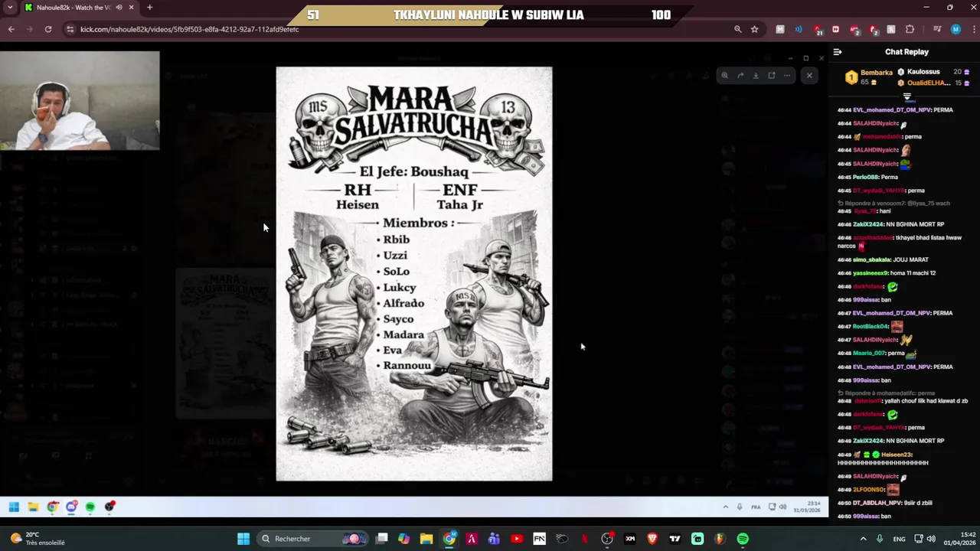Screen dimensions: 980x551
Task: Open YouTube app in the taskbar
Action: pyautogui.click(x=517, y=539)
